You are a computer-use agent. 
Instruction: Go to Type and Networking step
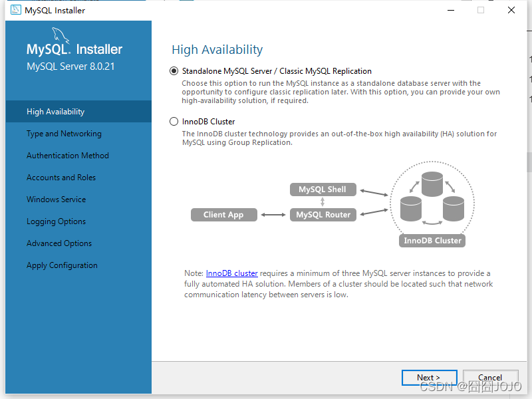coord(64,134)
